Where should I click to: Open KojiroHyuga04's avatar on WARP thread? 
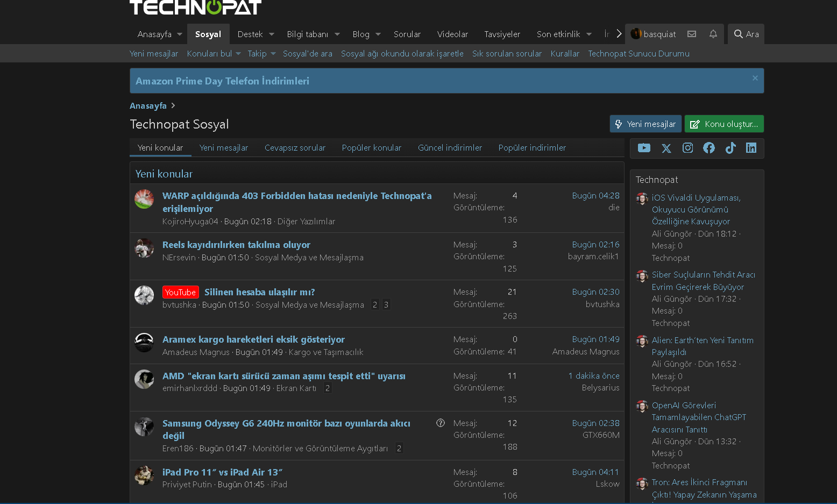click(144, 199)
